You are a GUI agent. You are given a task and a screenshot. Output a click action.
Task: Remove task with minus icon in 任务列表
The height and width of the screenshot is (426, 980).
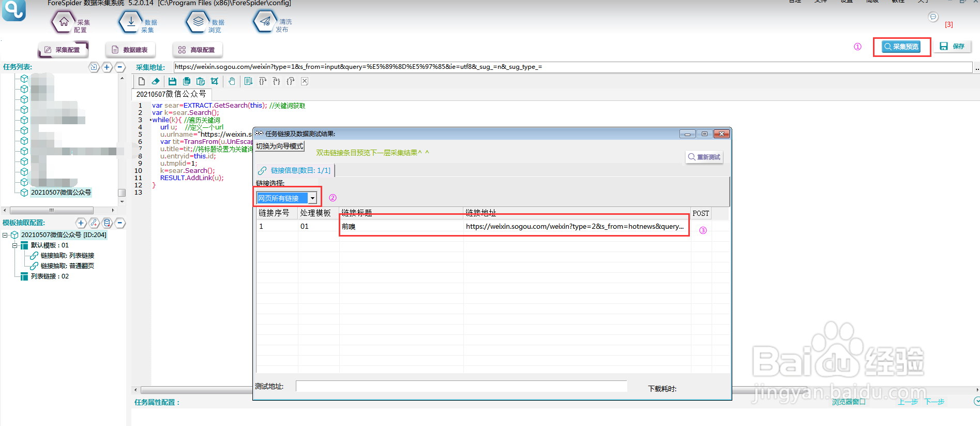120,67
